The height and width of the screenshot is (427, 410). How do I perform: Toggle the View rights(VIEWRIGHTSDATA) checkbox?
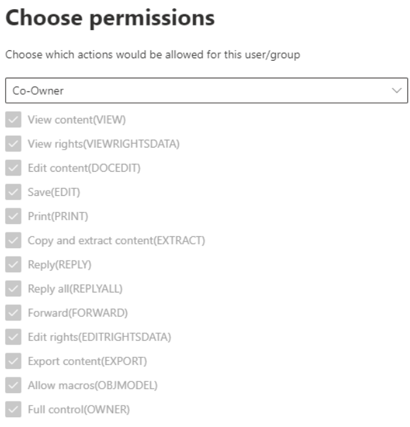click(13, 144)
